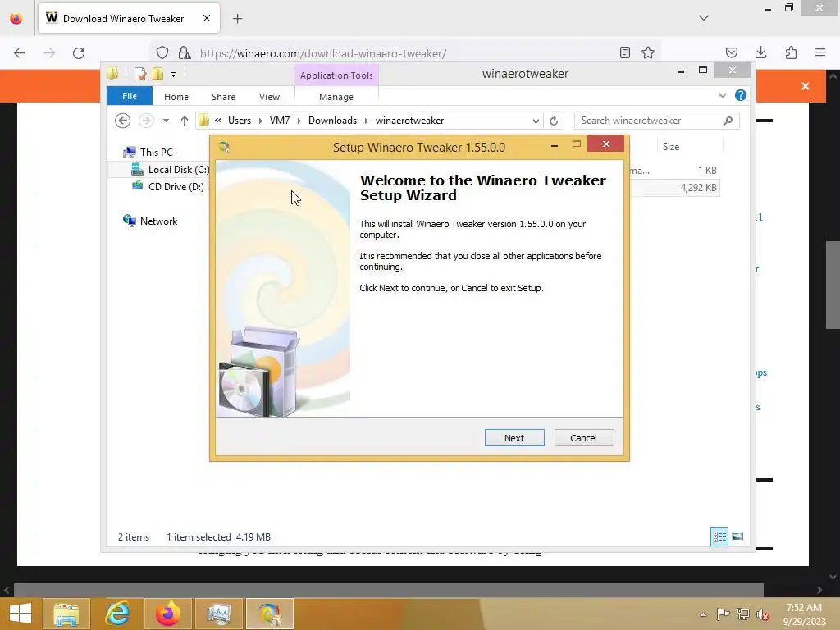
Task: Open the Manage ribbon tab
Action: (x=336, y=97)
